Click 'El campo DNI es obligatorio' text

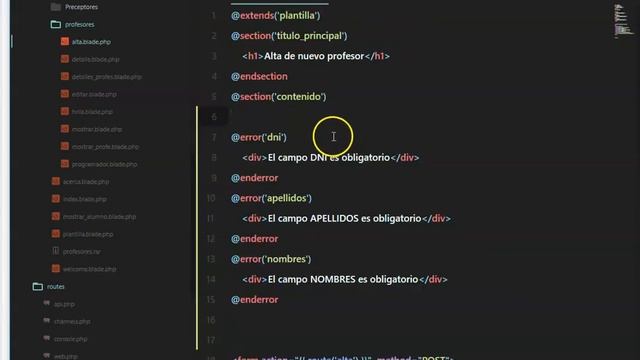pyautogui.click(x=329, y=158)
